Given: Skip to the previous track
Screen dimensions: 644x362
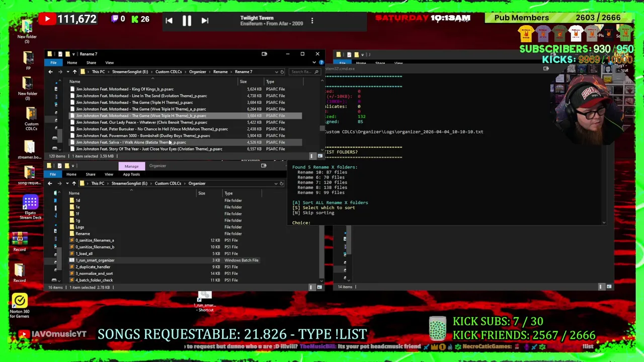Looking at the screenshot, I should (x=169, y=21).
